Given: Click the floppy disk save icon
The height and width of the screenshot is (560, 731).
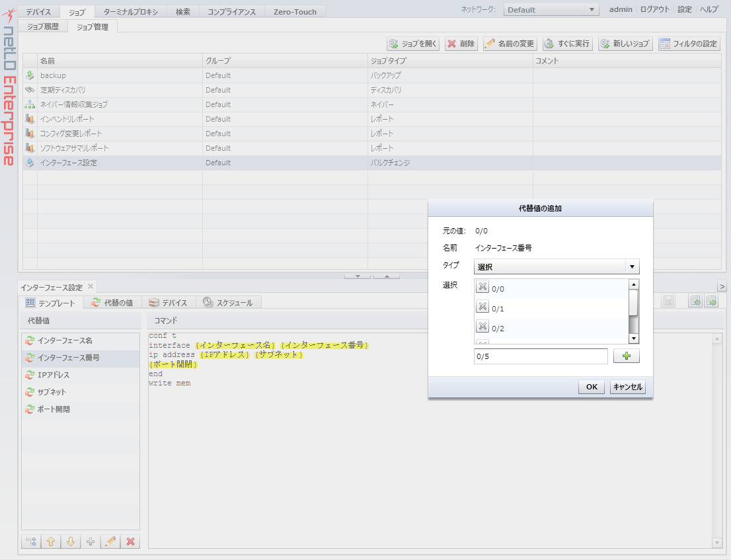Looking at the screenshot, I should pyautogui.click(x=668, y=301).
